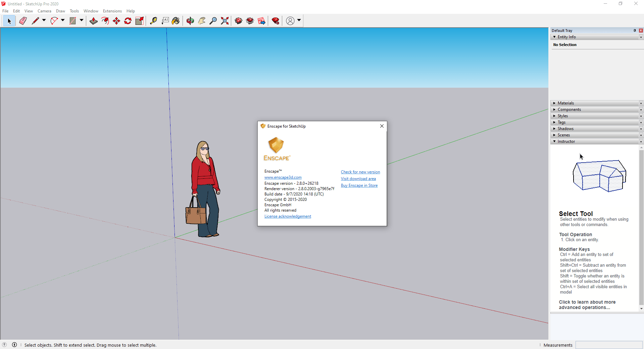Screen dimensions: 644x349
Task: Pin the Default Tray with pushpin
Action: [635, 31]
